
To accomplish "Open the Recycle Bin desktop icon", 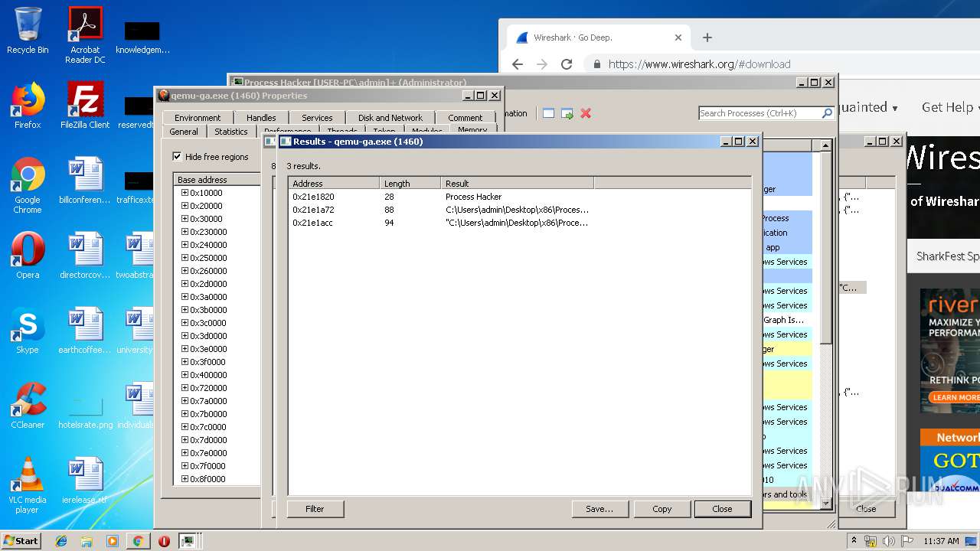I will click(28, 31).
